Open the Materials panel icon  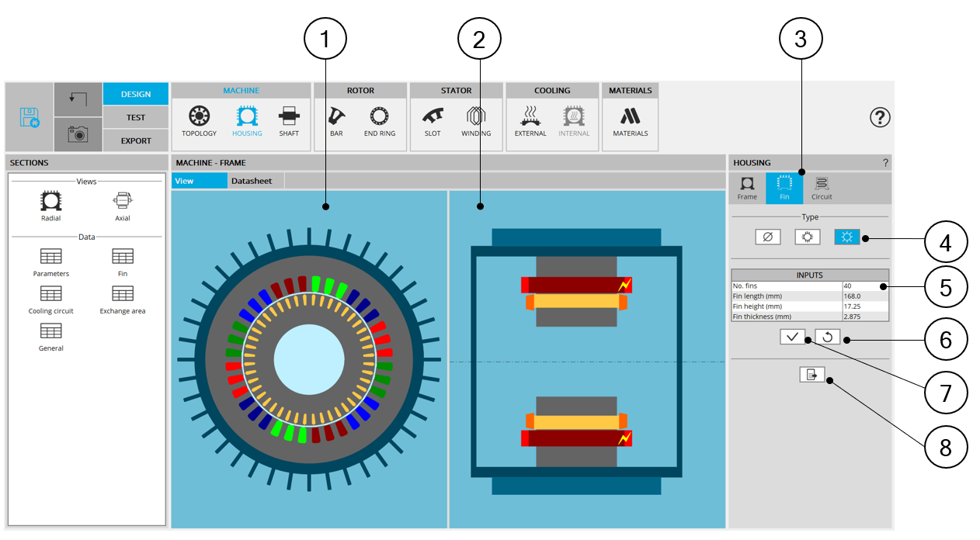pos(630,117)
